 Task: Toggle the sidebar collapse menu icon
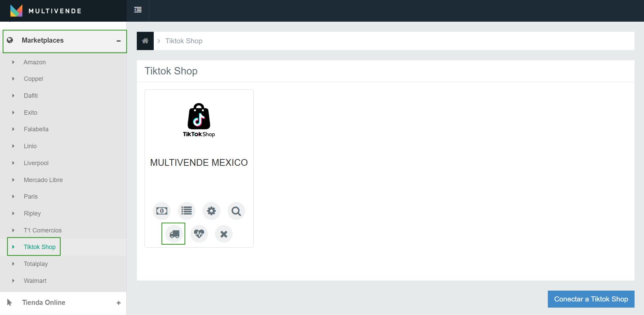138,10
